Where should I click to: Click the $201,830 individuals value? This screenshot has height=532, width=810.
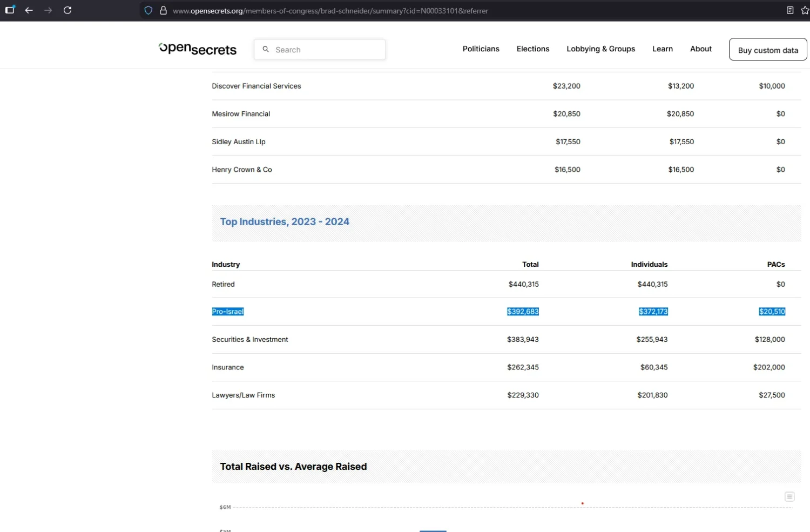tap(652, 395)
